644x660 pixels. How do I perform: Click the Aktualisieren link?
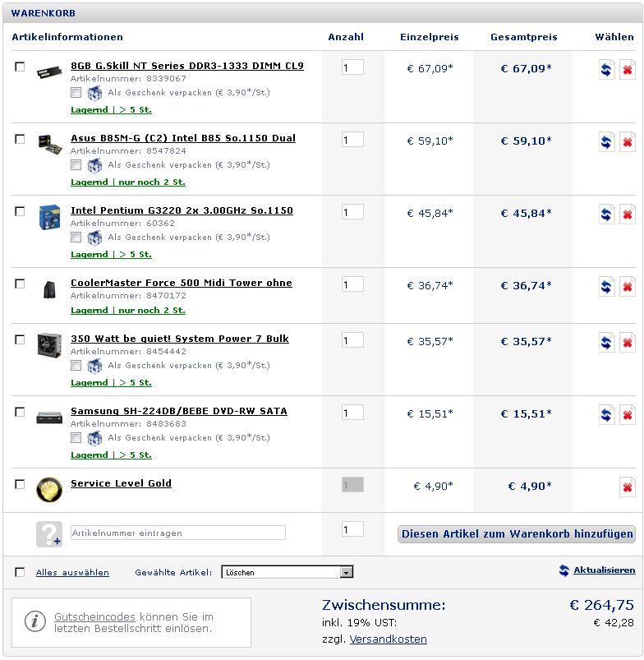point(605,570)
